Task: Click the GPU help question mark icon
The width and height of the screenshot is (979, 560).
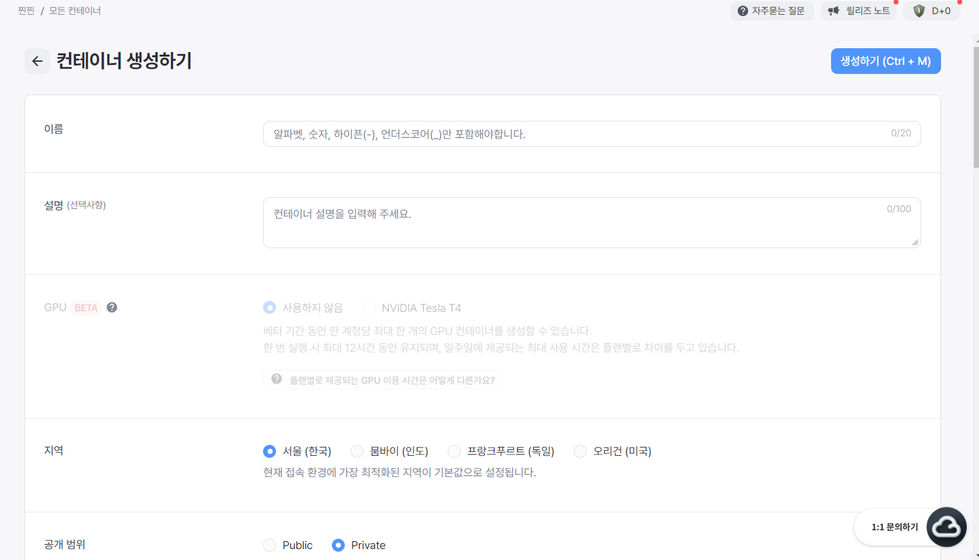Action: pos(112,307)
